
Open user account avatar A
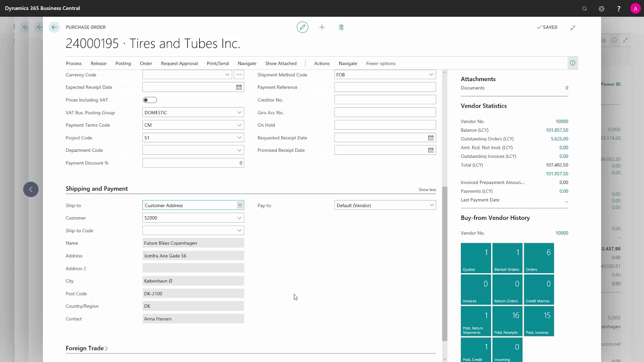[x=635, y=9]
